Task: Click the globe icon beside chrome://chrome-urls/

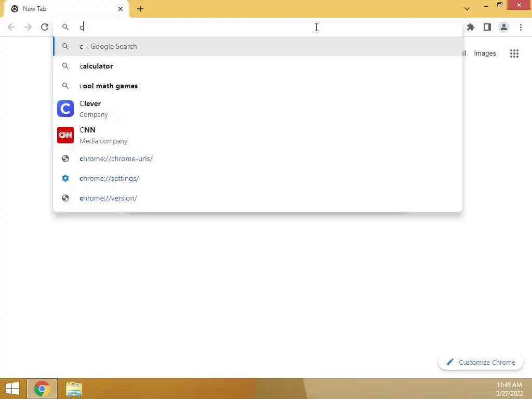Action: click(65, 159)
